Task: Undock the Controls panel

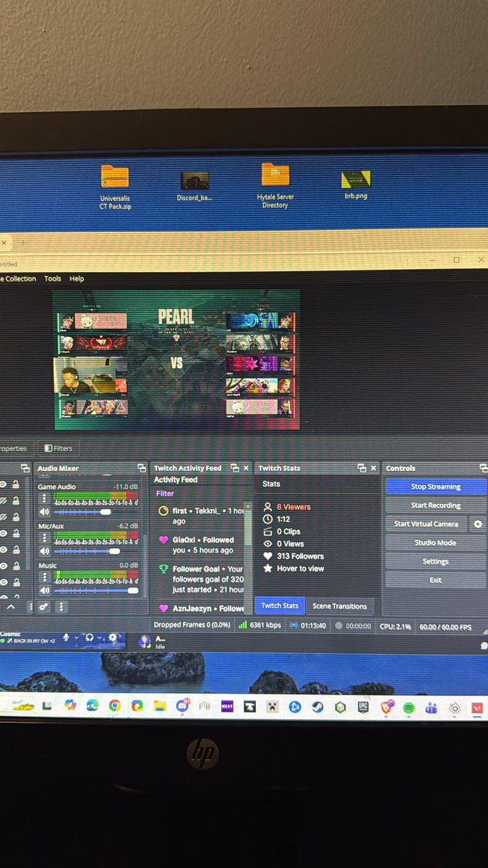Action: click(x=483, y=468)
